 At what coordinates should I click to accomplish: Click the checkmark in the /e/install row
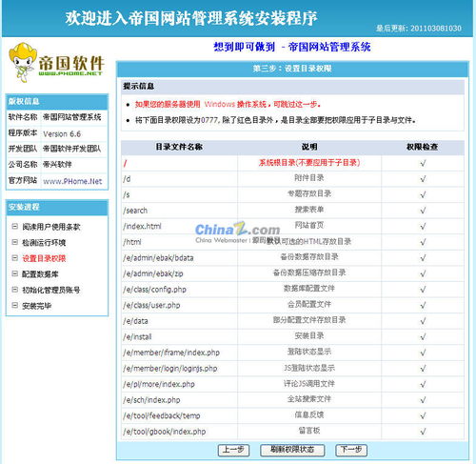pos(423,336)
